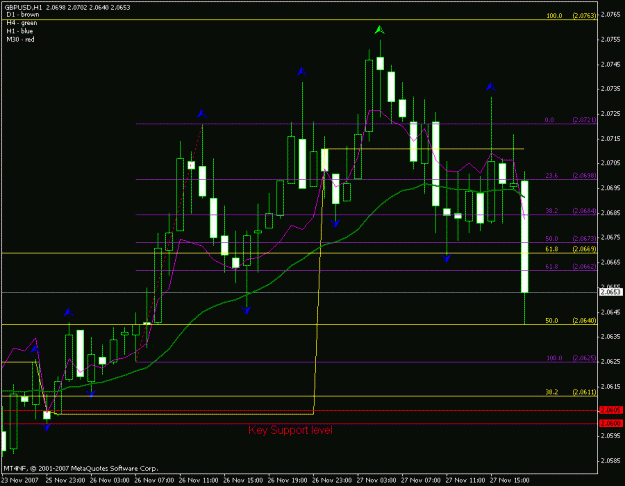Click the red price tag 2.0605
The height and width of the screenshot is (486, 625).
611,410
